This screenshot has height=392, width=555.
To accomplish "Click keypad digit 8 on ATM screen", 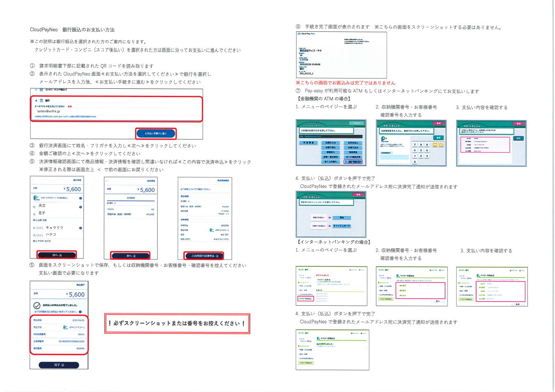I will (x=421, y=145).
